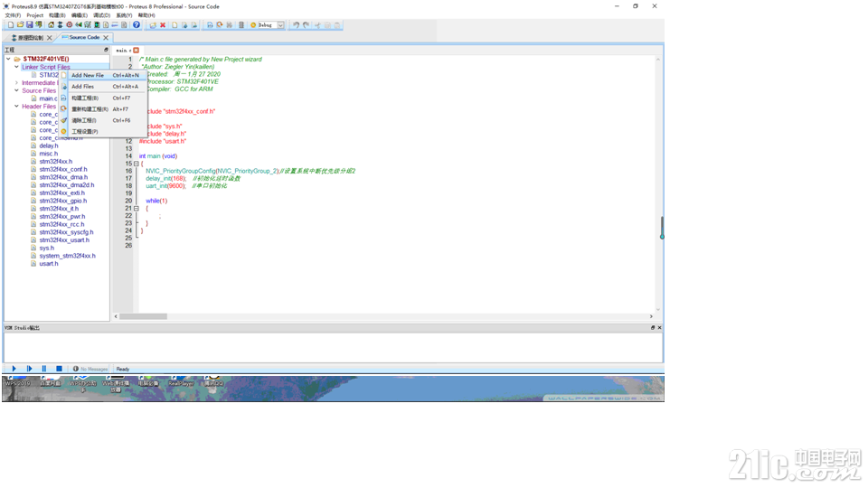Screen dimensions: 868x488
Task: Choose Add Files from context menu
Action: (x=104, y=87)
